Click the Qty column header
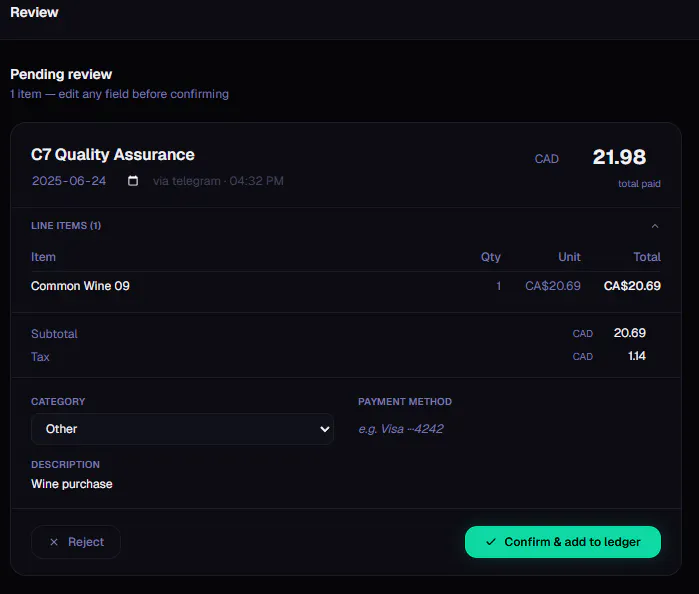The width and height of the screenshot is (699, 594). (x=491, y=257)
